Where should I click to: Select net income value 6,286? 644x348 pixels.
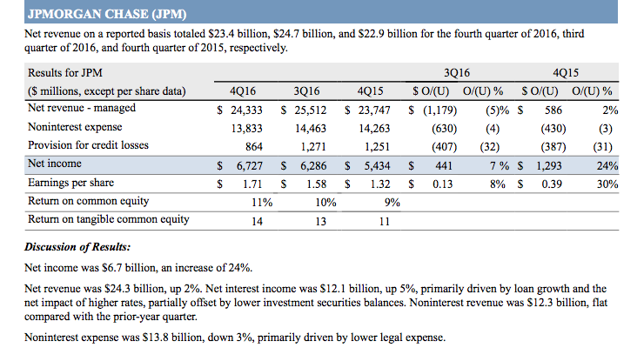pyautogui.click(x=313, y=166)
